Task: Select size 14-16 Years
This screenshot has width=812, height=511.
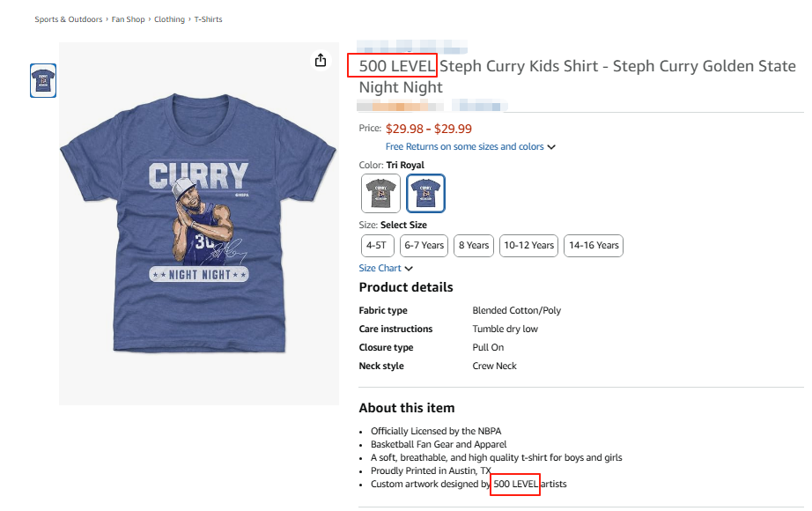Action: pos(594,246)
